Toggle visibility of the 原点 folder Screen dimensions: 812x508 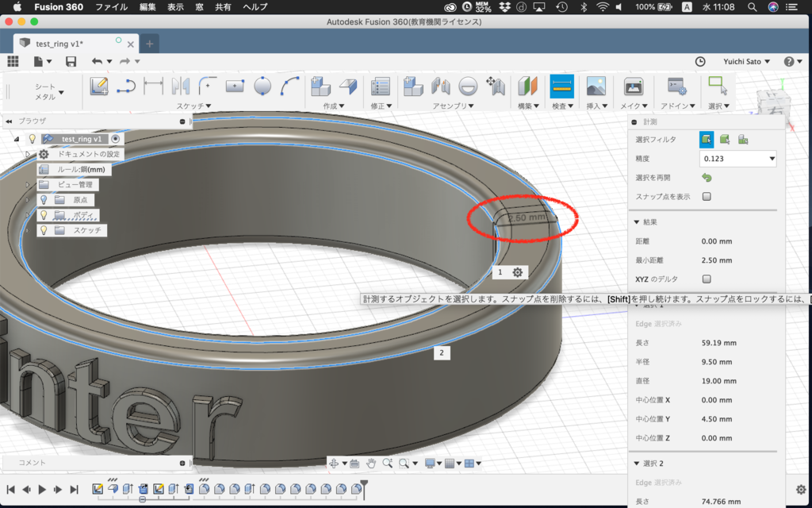[x=44, y=199]
